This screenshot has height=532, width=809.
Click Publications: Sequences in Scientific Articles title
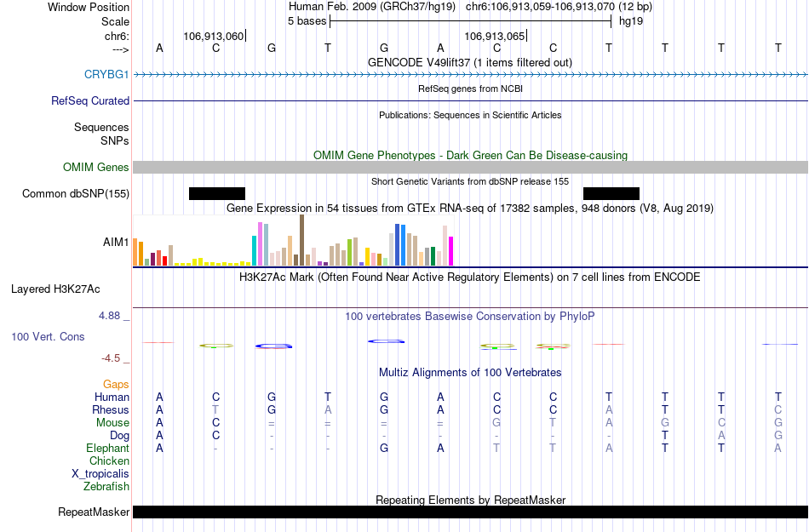(470, 115)
